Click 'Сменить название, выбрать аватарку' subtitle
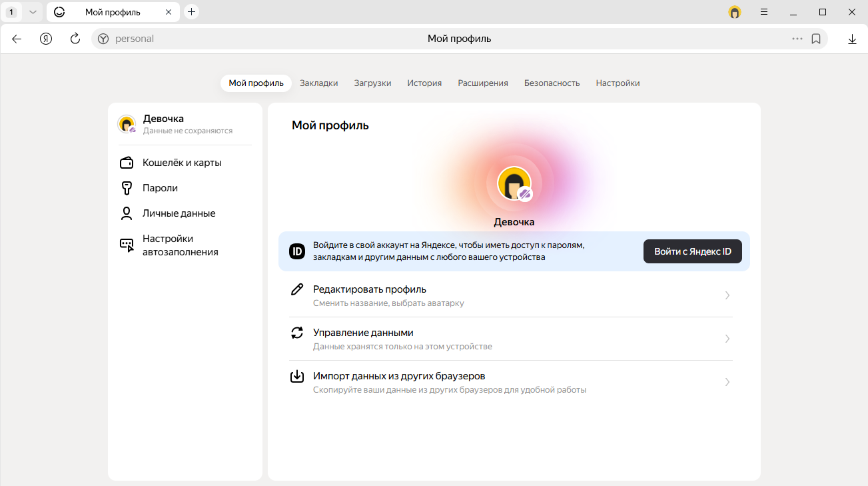Image resolution: width=868 pixels, height=486 pixels. click(x=388, y=303)
